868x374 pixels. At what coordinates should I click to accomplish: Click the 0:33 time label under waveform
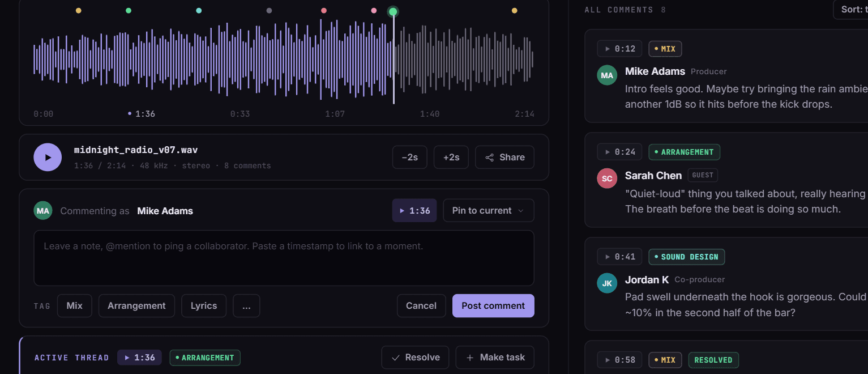[240, 114]
